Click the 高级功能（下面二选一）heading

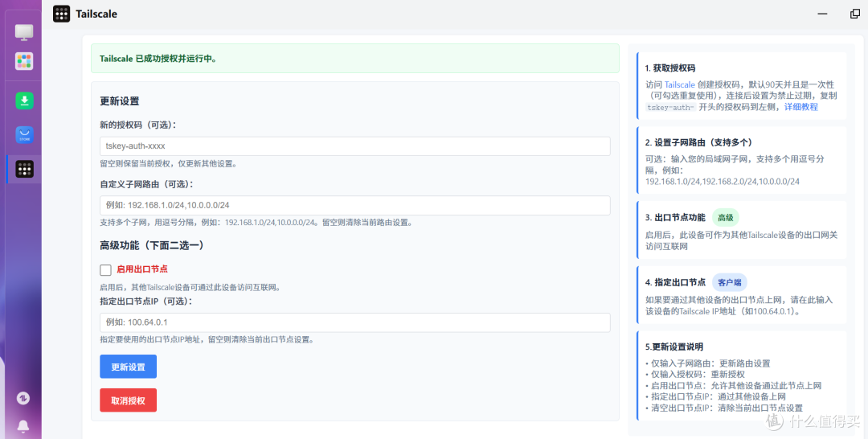[x=152, y=244]
